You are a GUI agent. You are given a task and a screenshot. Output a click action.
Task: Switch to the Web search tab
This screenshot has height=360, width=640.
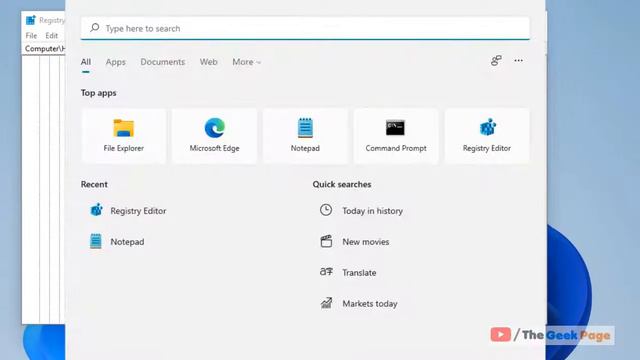point(209,62)
